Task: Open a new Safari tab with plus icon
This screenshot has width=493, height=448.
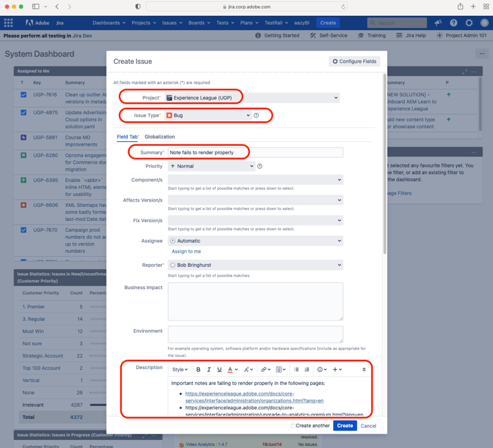Action: pos(473,7)
